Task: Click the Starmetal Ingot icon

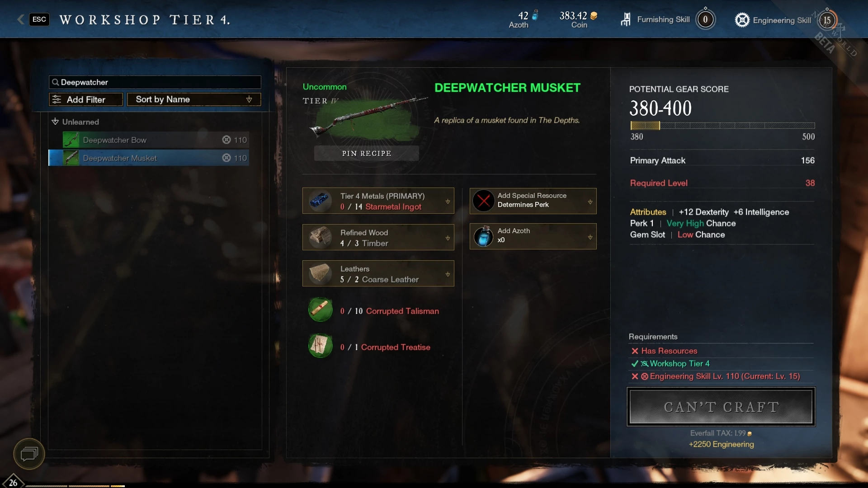Action: (320, 201)
